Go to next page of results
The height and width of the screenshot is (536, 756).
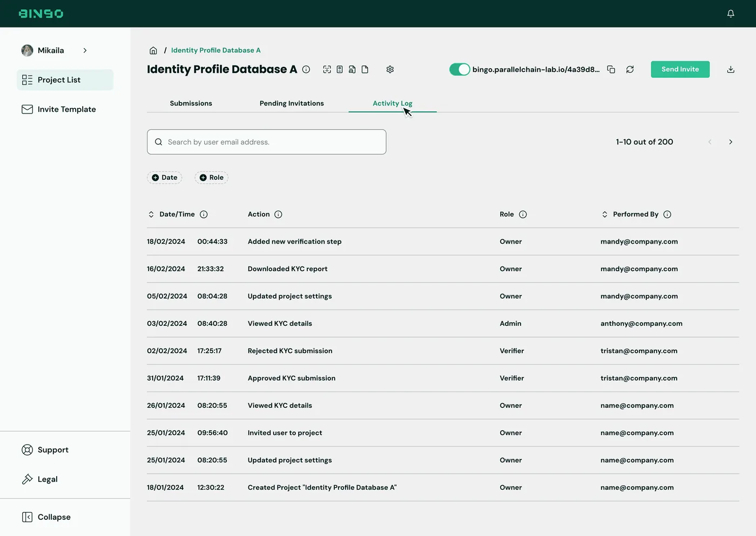pyautogui.click(x=731, y=142)
